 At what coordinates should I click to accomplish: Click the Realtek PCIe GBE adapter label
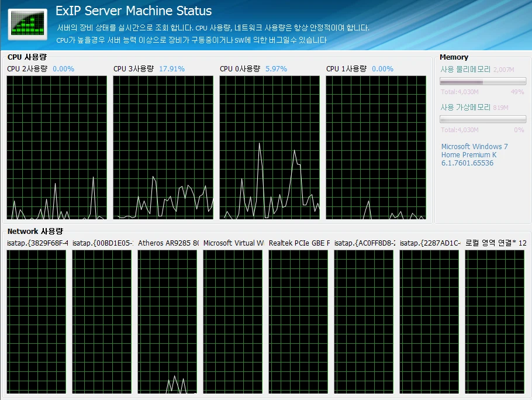(299, 243)
